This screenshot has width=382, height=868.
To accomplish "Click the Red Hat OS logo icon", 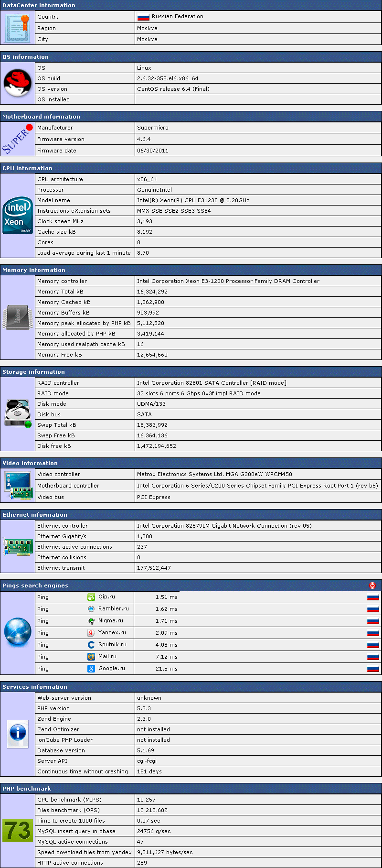I will click(18, 83).
